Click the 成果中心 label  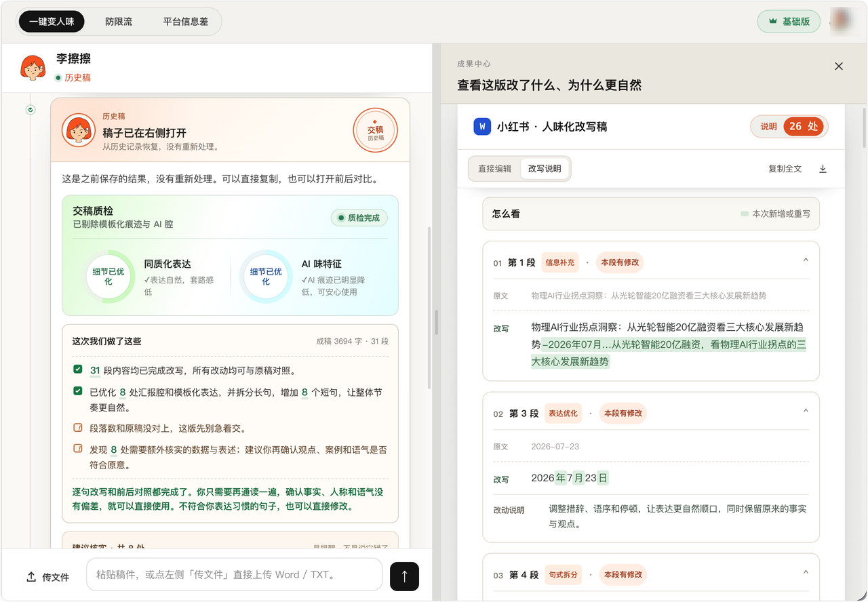(473, 64)
